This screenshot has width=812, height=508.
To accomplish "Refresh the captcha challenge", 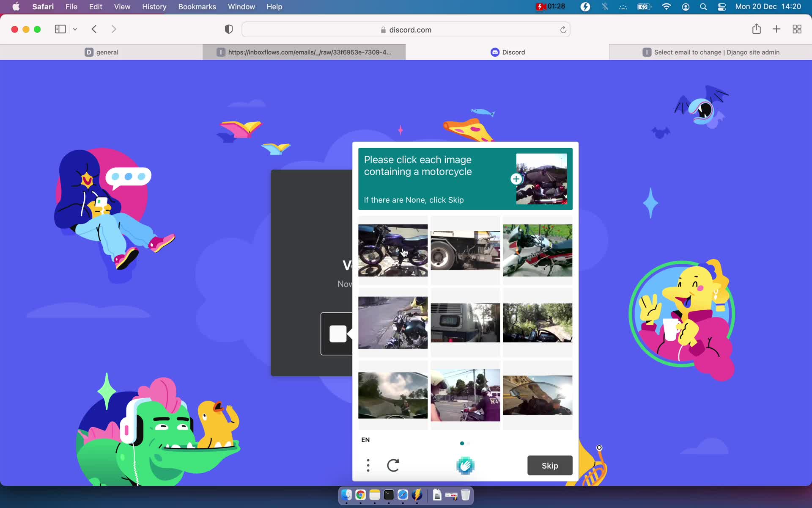I will pos(393,465).
